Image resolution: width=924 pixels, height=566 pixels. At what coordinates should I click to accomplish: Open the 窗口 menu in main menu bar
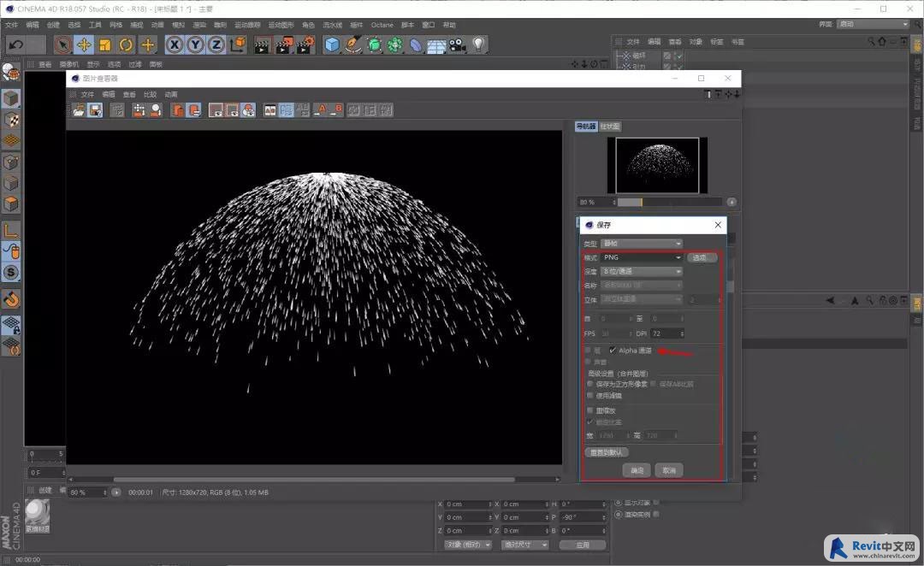click(429, 25)
